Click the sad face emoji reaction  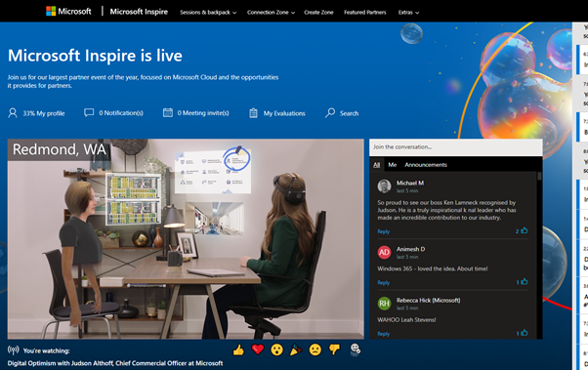315,350
